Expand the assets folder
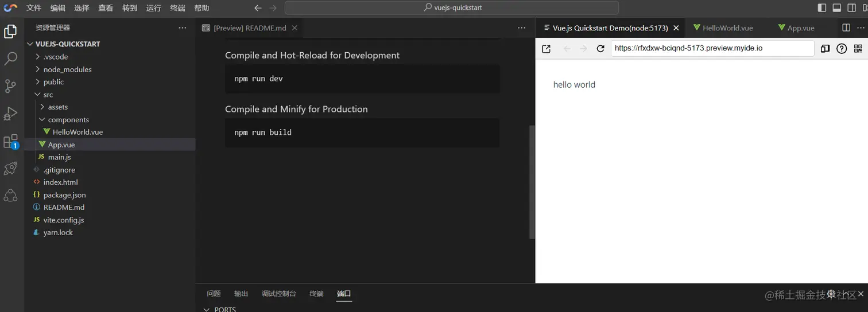This screenshot has width=868, height=312. pyautogui.click(x=110, y=107)
